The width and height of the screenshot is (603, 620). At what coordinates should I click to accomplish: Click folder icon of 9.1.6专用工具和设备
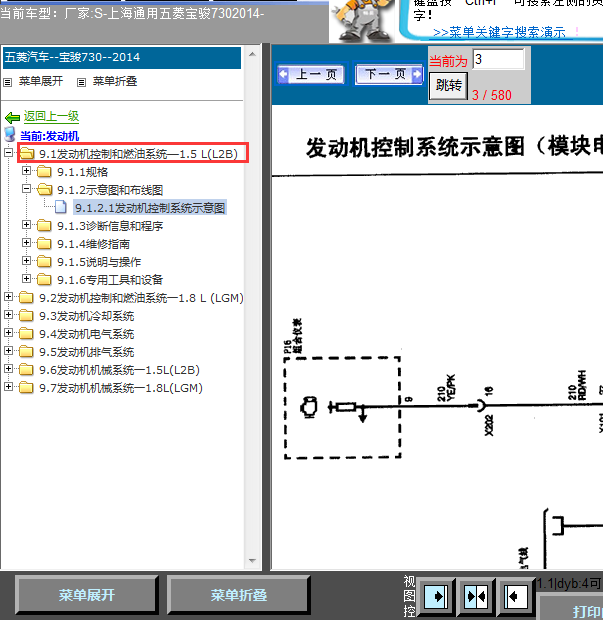[44, 280]
